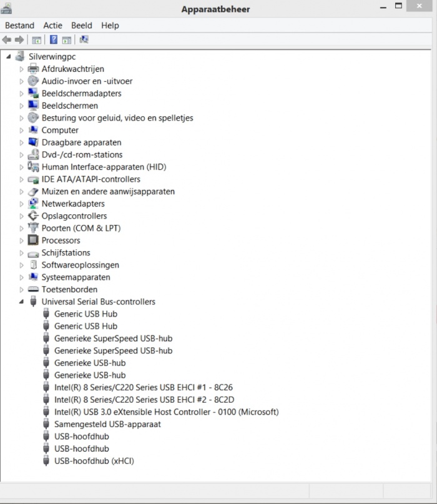Select the Afdrukwachtrijen printer icon
Image resolution: width=437 pixels, height=504 pixels.
click(x=33, y=69)
